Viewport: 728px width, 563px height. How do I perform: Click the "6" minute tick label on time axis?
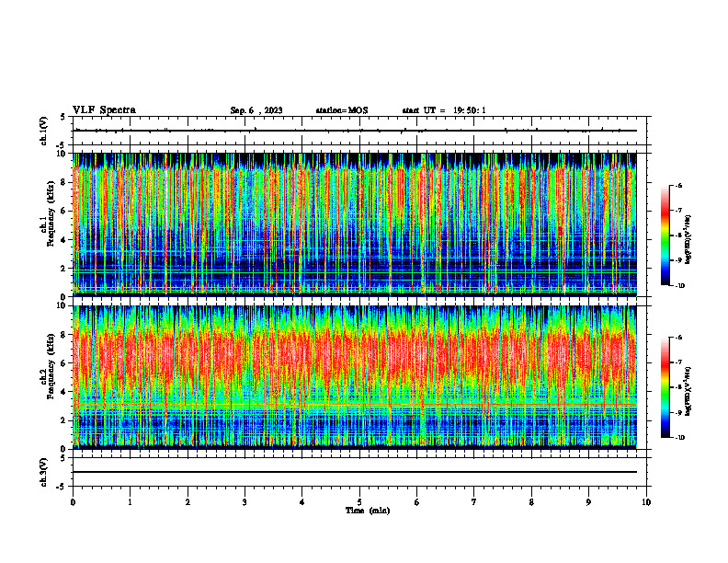click(x=417, y=502)
